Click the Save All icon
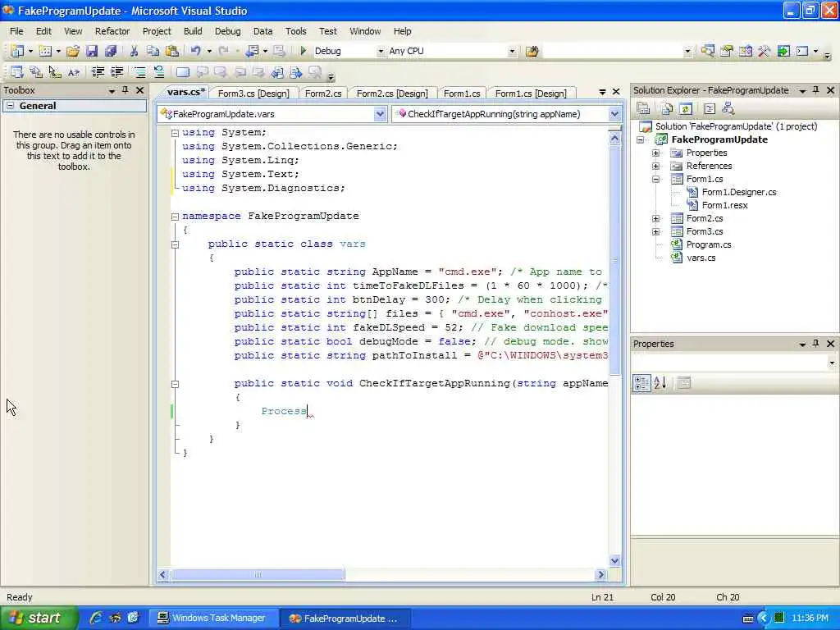840x630 pixels. 111,51
